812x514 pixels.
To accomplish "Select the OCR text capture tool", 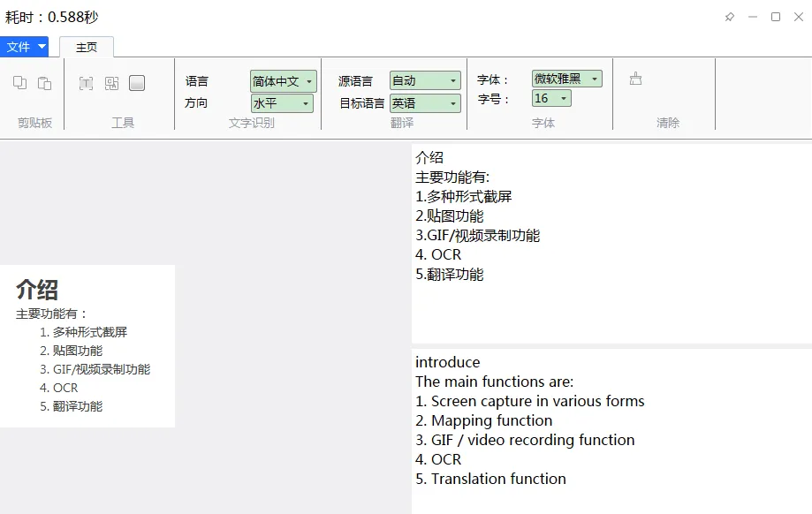I will (86, 82).
